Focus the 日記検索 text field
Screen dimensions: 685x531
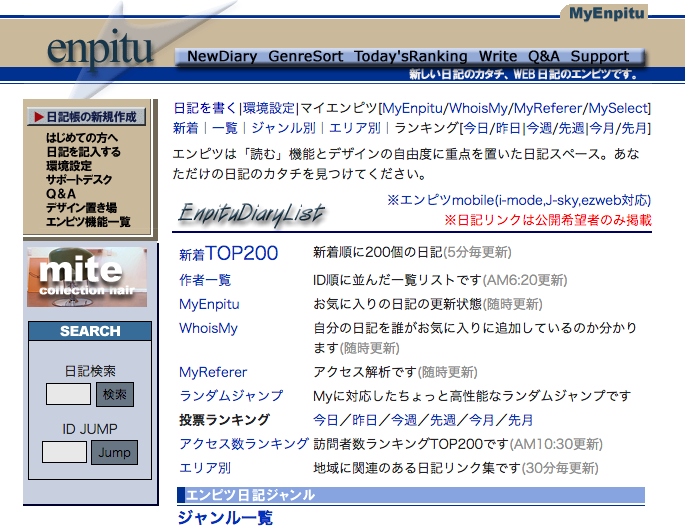pyautogui.click(x=68, y=394)
